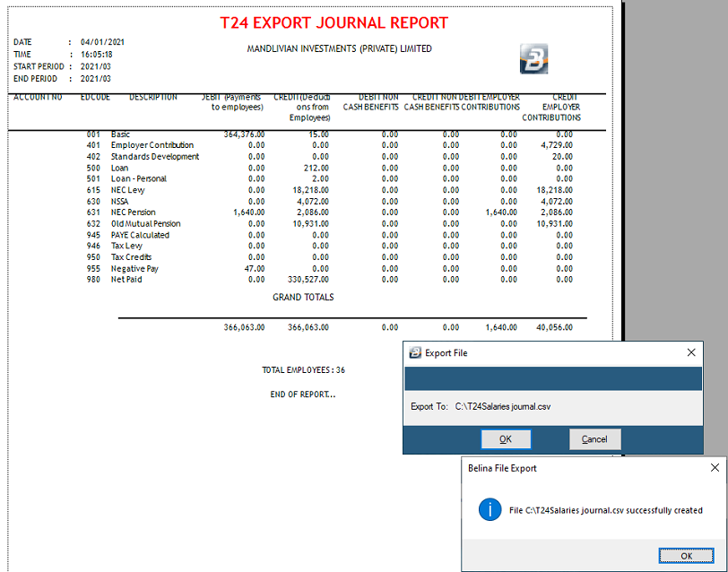
Task: Click EDCODE 980 in the table
Action: 93,280
